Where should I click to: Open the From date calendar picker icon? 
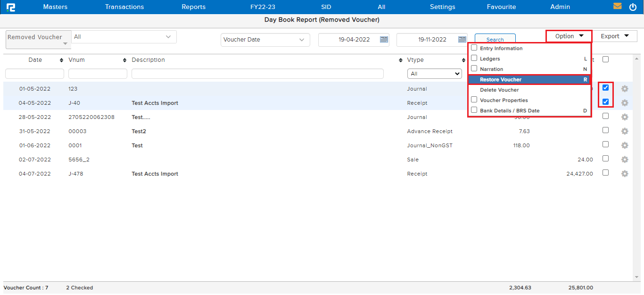(384, 40)
